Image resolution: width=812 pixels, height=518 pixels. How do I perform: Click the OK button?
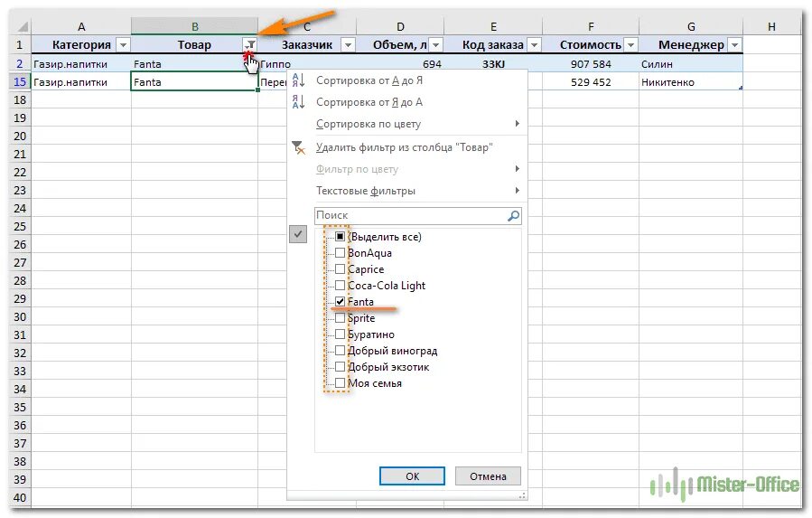(412, 476)
